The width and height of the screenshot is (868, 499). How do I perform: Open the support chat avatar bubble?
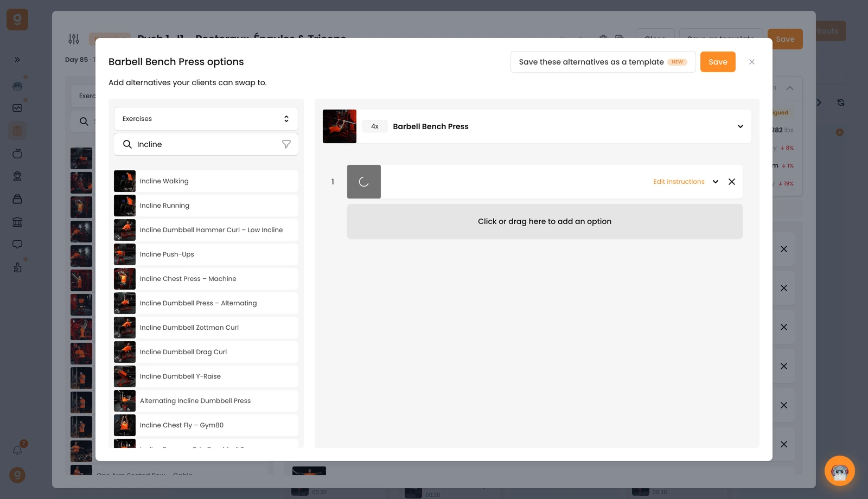pyautogui.click(x=840, y=471)
